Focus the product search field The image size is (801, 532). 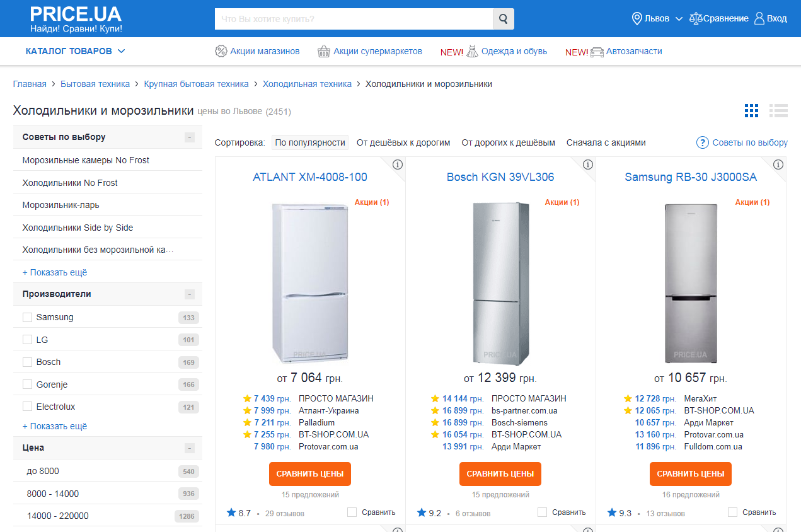coord(354,19)
